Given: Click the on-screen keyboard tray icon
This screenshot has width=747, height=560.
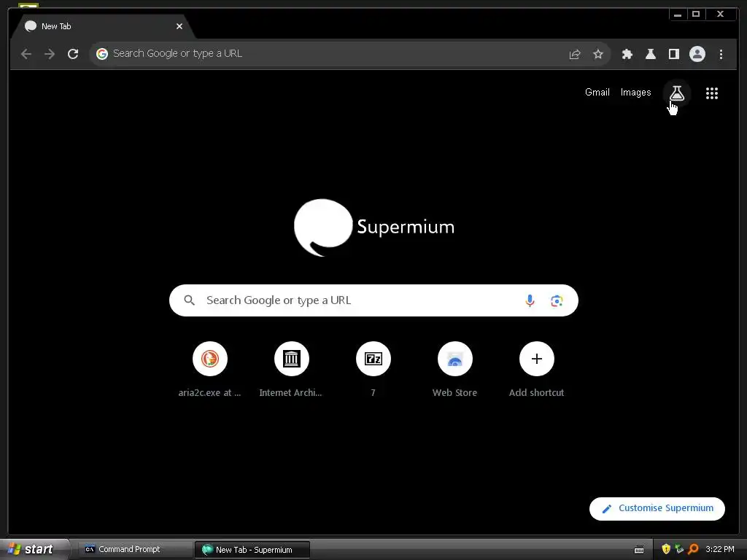Looking at the screenshot, I should coord(639,550).
